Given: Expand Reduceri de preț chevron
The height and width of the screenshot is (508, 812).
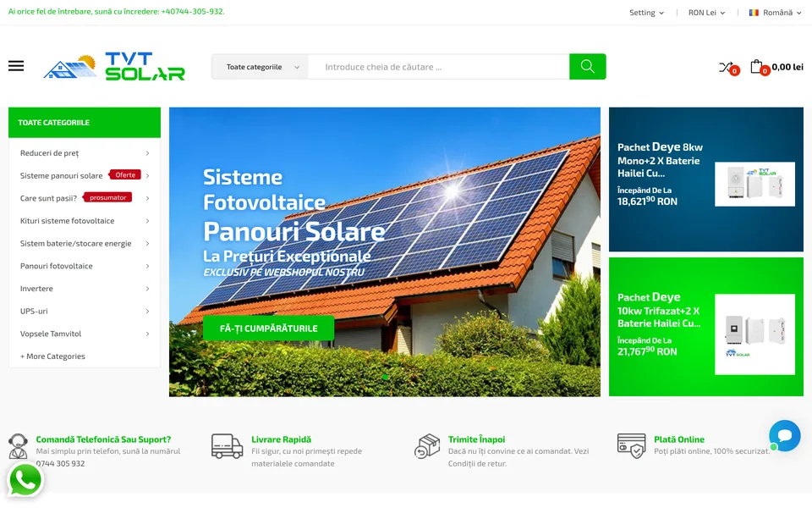Looking at the screenshot, I should (147, 153).
